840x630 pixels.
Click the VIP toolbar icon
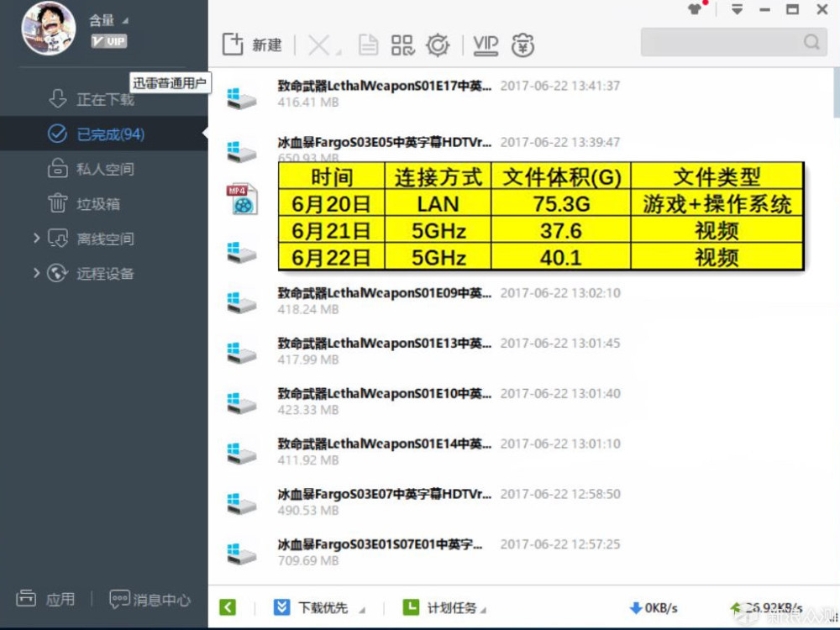tap(486, 45)
